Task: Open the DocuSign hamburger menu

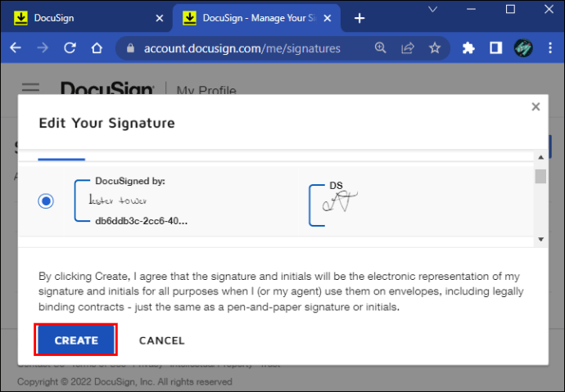Action: [30, 88]
